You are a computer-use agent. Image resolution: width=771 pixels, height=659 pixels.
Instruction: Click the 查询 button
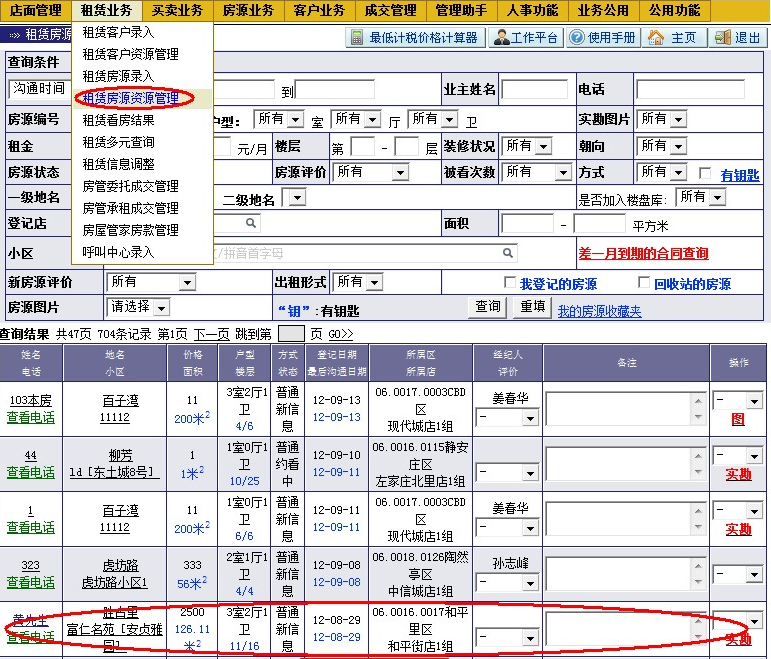tap(488, 307)
